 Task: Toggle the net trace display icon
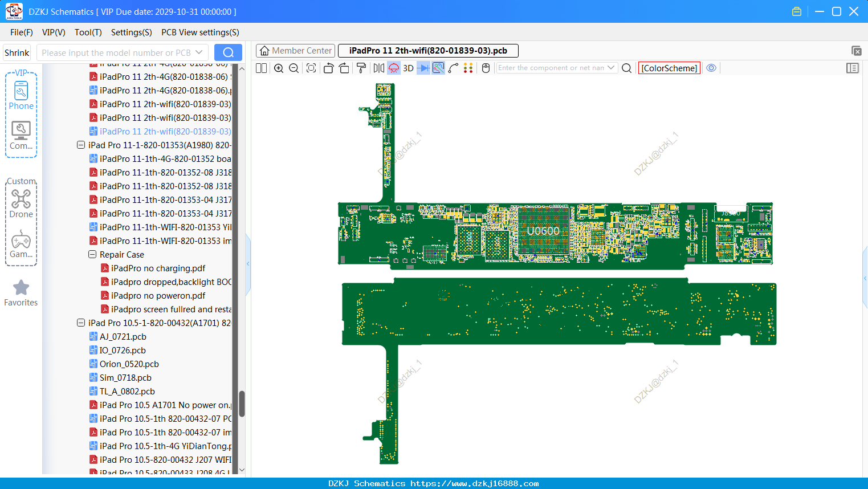tap(438, 68)
